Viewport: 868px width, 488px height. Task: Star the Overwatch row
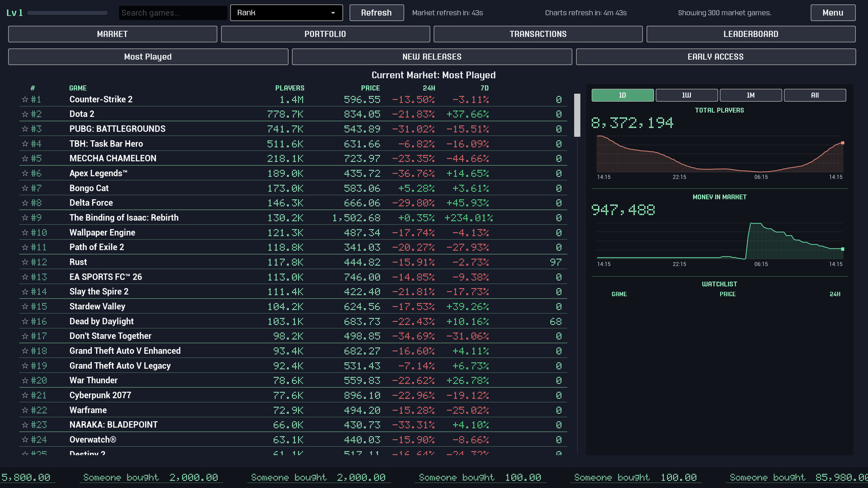(x=25, y=440)
